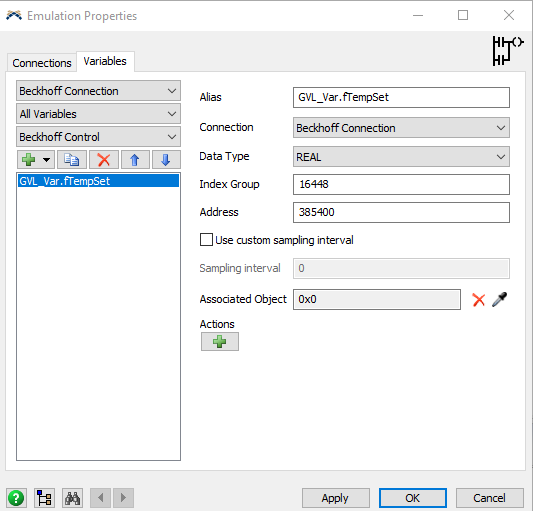The width and height of the screenshot is (533, 511).
Task: Expand the Data Type REAL dropdown
Action: [x=401, y=157]
